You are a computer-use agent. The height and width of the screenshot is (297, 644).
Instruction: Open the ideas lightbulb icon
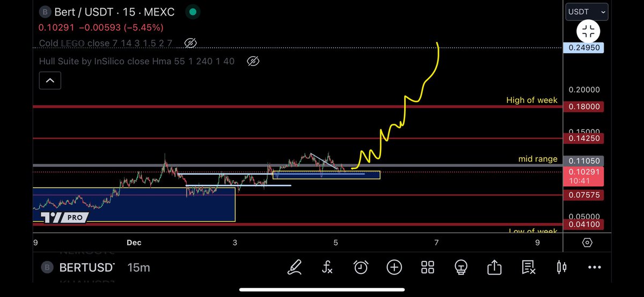pos(460,266)
